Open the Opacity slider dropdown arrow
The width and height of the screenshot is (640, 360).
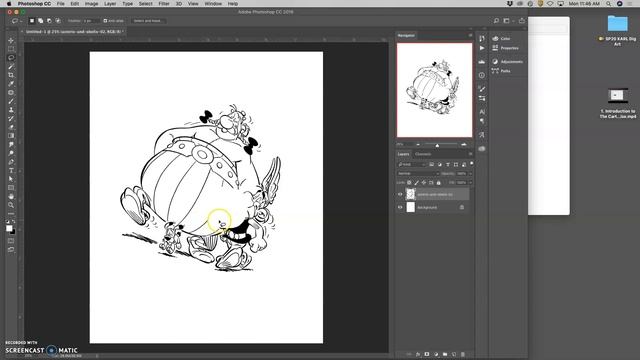click(x=470, y=173)
